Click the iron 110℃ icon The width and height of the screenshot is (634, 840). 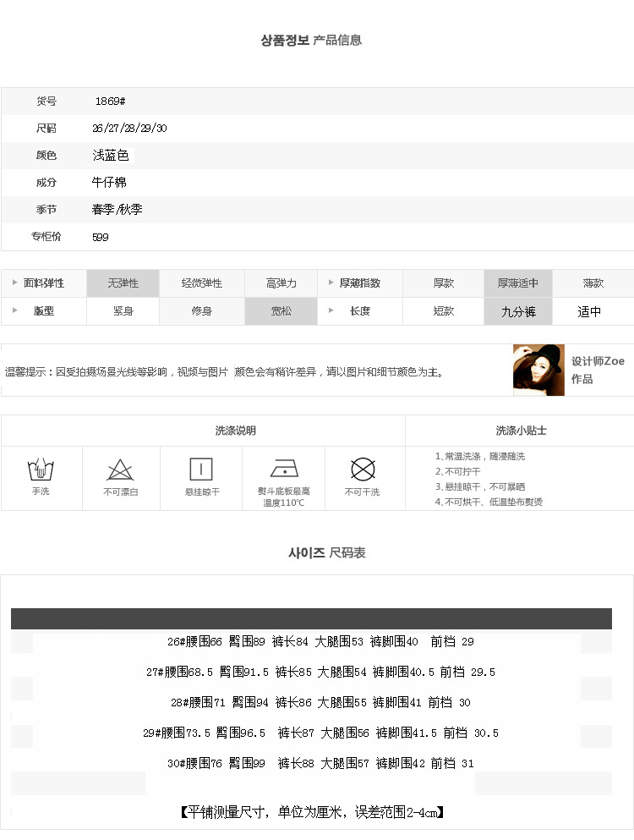coord(284,468)
